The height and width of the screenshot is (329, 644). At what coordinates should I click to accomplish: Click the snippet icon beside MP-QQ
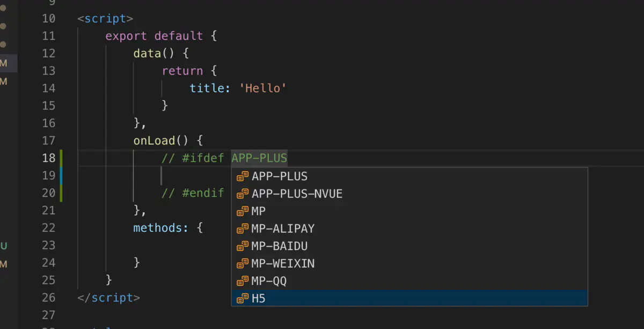coord(243,281)
